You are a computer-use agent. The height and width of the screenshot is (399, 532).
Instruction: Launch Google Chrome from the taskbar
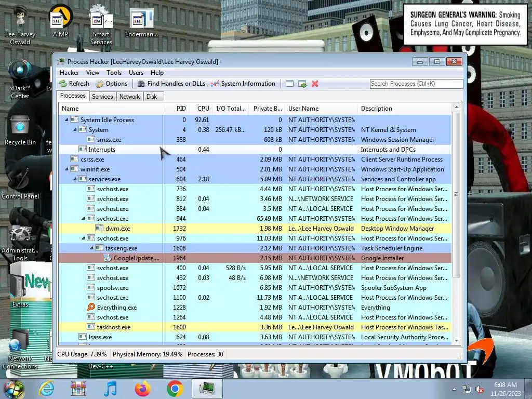tap(175, 389)
